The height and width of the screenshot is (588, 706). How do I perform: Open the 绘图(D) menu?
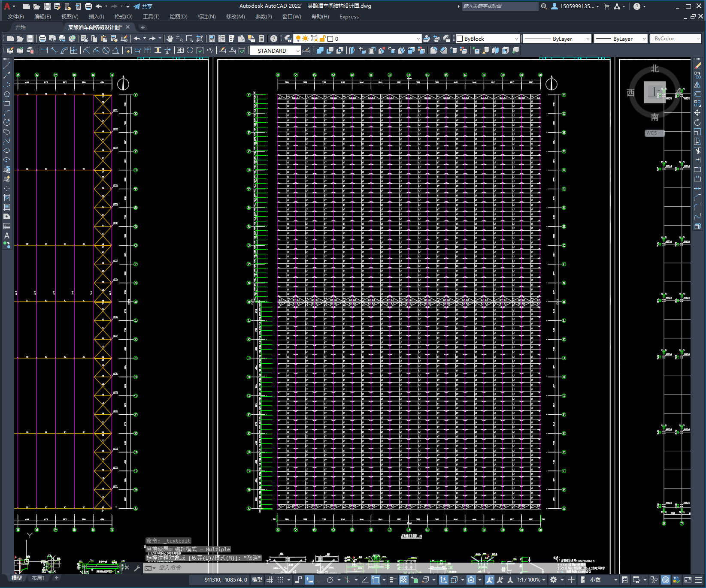(x=179, y=17)
